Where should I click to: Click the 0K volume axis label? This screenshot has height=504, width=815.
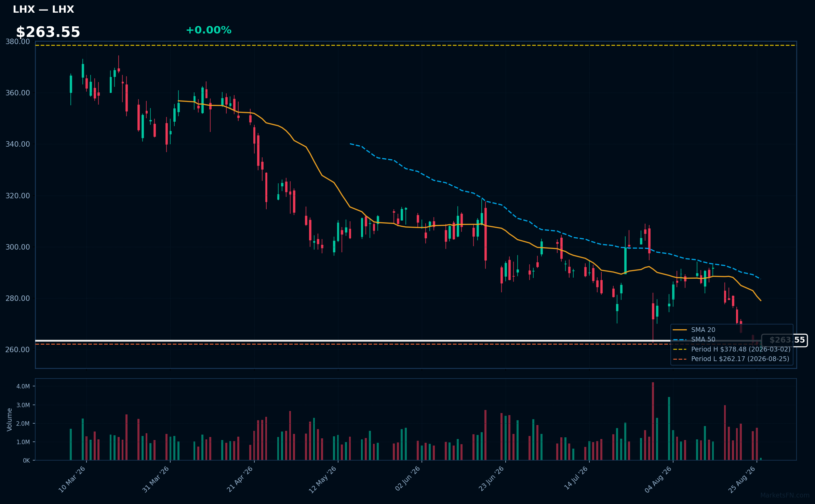(27, 461)
